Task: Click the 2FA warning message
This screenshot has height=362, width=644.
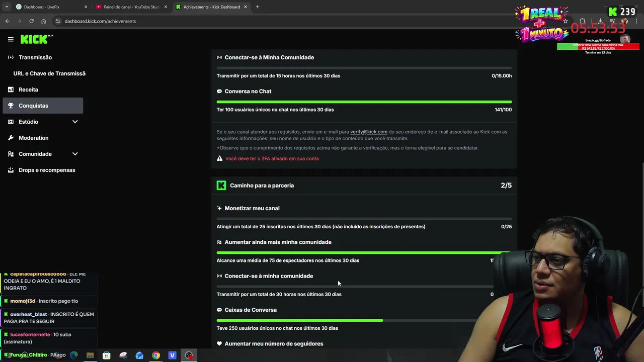Action: click(272, 158)
